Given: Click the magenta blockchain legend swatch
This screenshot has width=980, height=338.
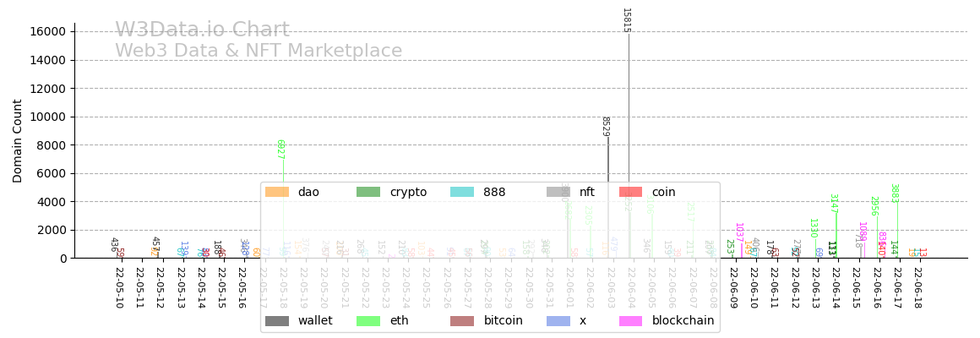Looking at the screenshot, I should [x=630, y=321].
